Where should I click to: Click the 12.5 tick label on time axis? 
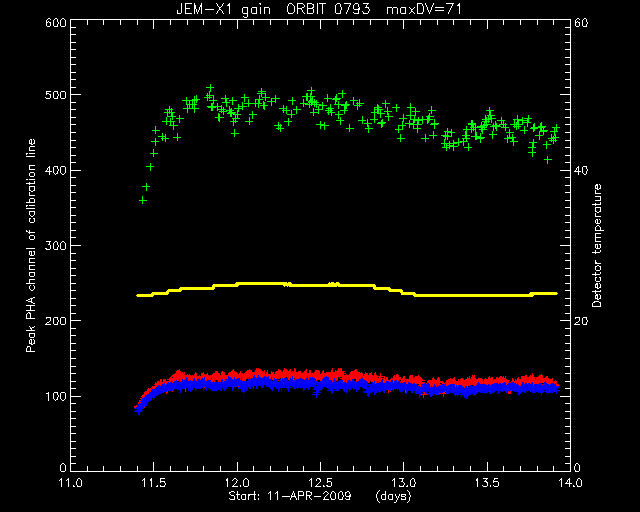pyautogui.click(x=320, y=483)
